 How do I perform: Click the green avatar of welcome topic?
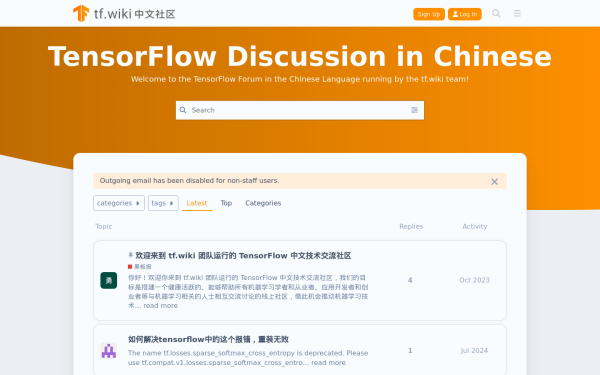[x=109, y=280]
